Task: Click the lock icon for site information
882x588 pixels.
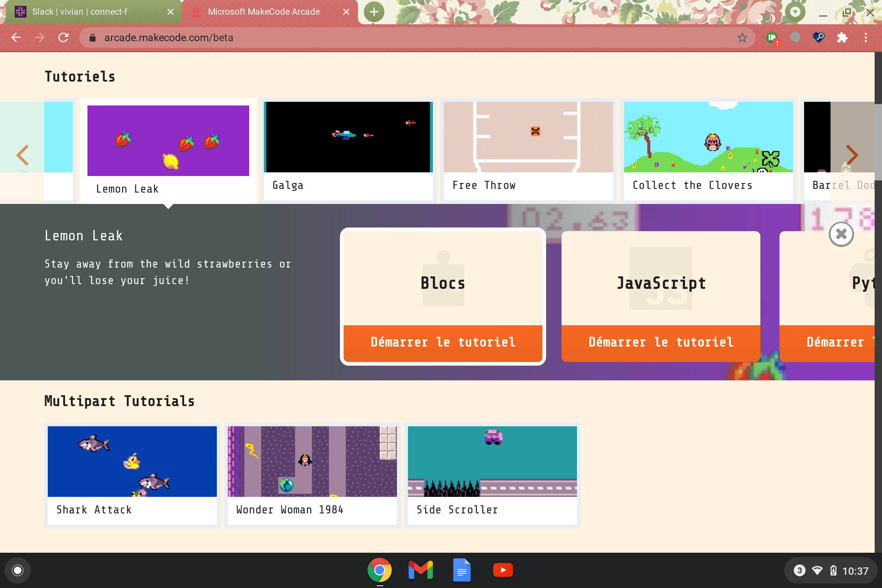Action: (93, 37)
